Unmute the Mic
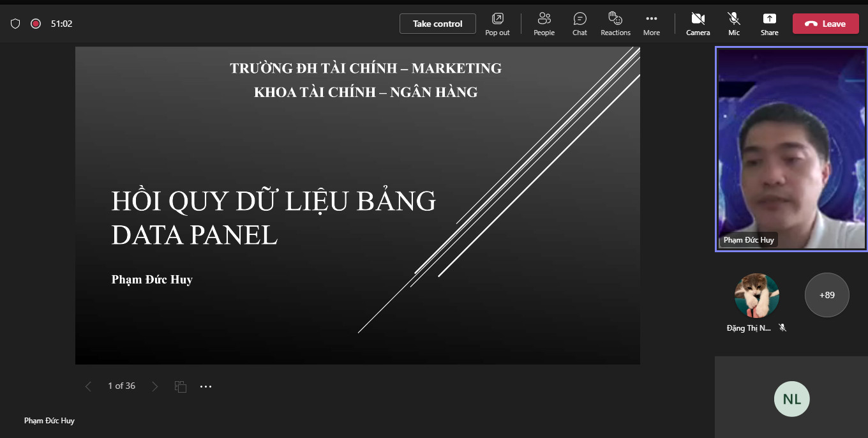 tap(734, 24)
